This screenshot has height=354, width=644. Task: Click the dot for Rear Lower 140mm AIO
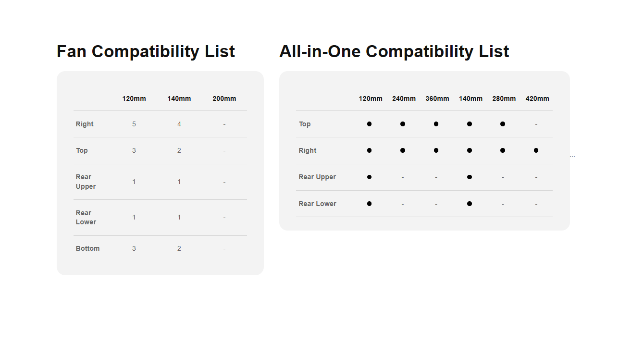click(470, 204)
